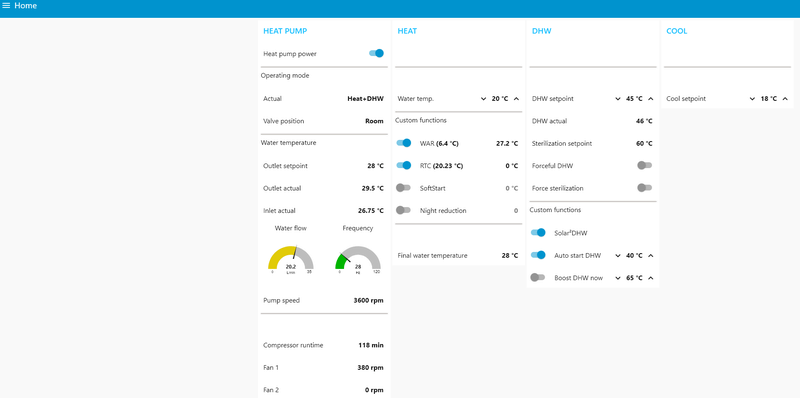Image resolution: width=800 pixels, height=398 pixels.
Task: Increase Auto start DHW temperature chevron
Action: point(651,256)
